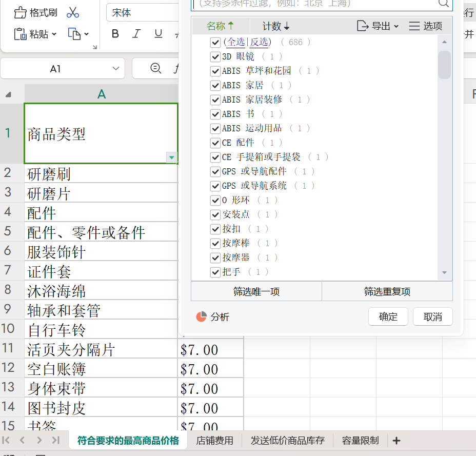The width and height of the screenshot is (476, 456).
Task: Uncheck the 安装点 checkbox
Action: tap(215, 214)
